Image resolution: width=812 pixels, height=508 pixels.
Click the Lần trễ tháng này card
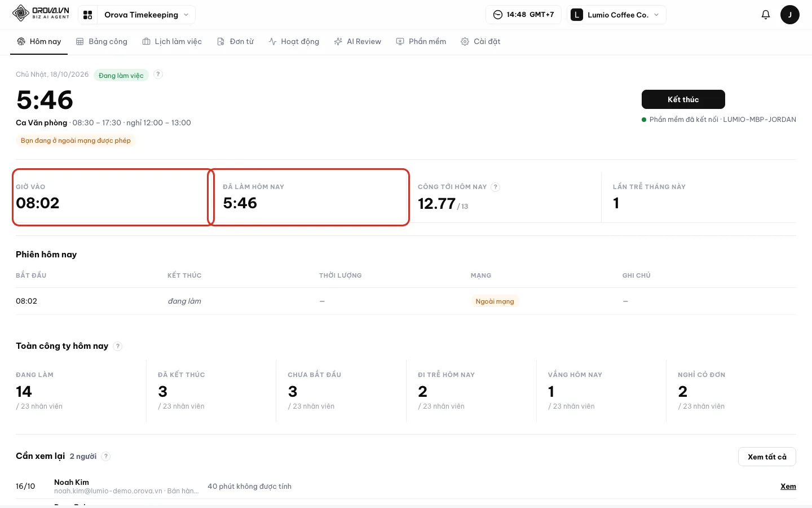point(699,197)
